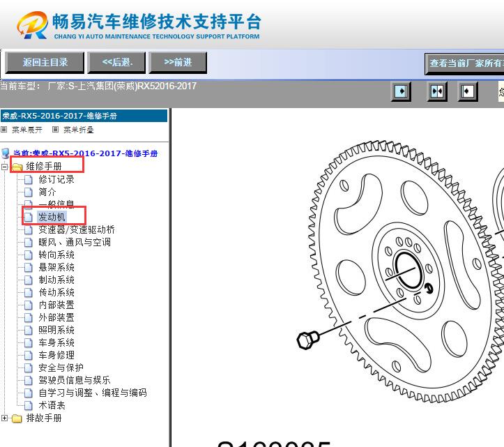Expand all menus via 菜单展开
Image resolution: width=504 pixels, height=447 pixels.
pos(27,130)
